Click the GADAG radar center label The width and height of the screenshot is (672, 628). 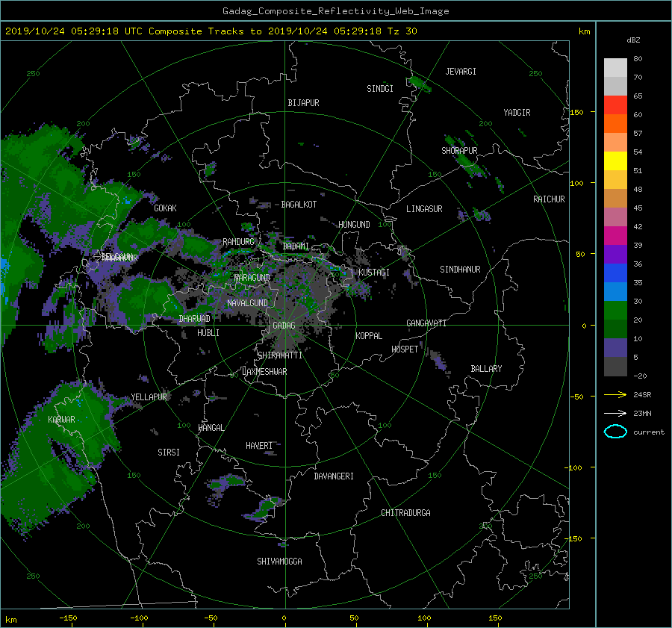point(284,326)
